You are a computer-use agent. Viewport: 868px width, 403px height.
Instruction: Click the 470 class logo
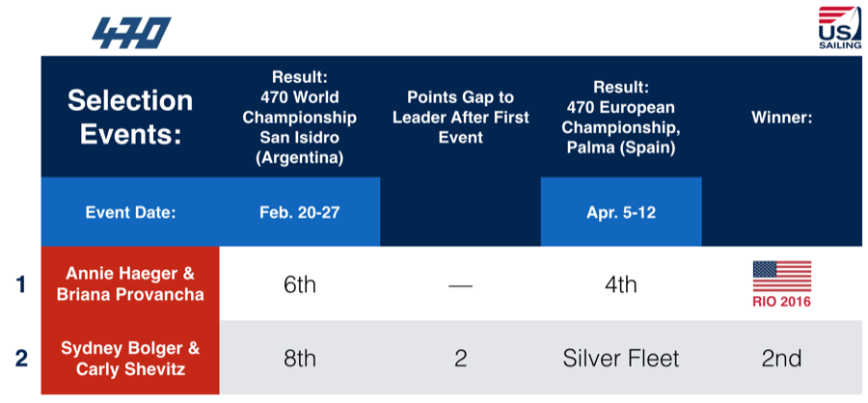[131, 33]
